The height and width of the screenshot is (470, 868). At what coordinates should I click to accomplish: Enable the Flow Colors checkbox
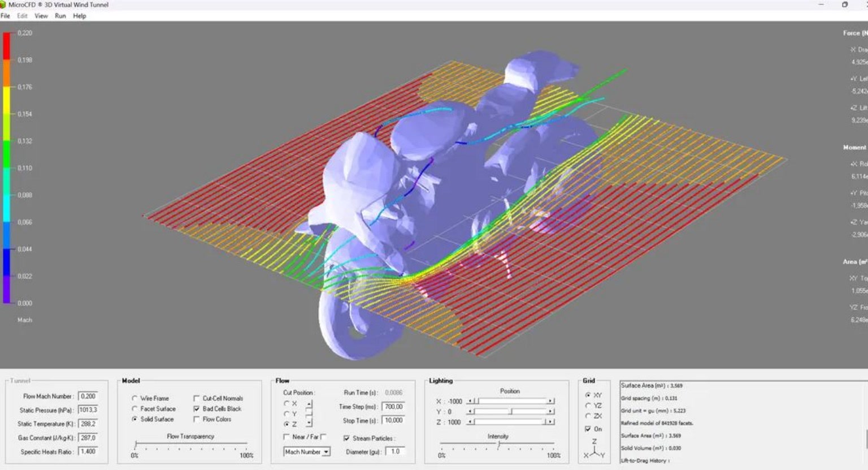point(196,419)
